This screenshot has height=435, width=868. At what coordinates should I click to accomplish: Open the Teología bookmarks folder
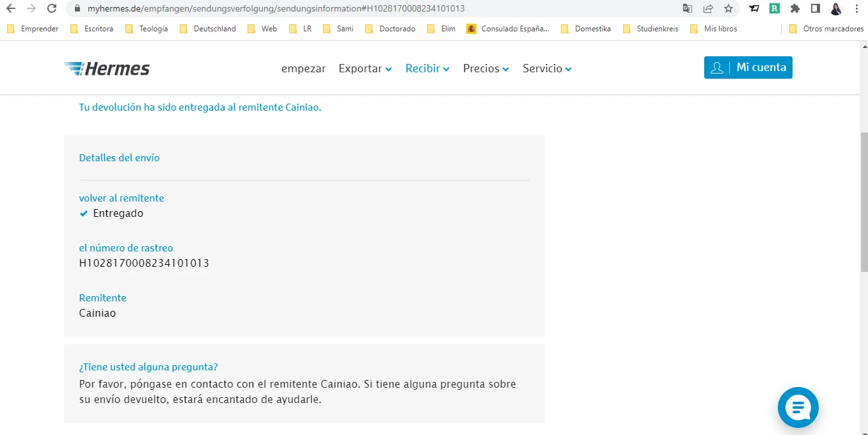[x=146, y=29]
